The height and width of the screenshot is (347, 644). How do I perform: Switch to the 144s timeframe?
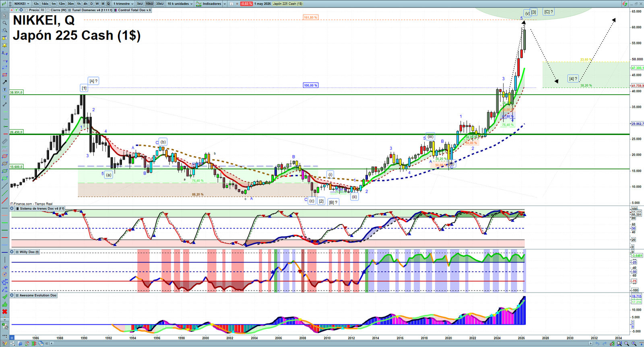click(45, 4)
